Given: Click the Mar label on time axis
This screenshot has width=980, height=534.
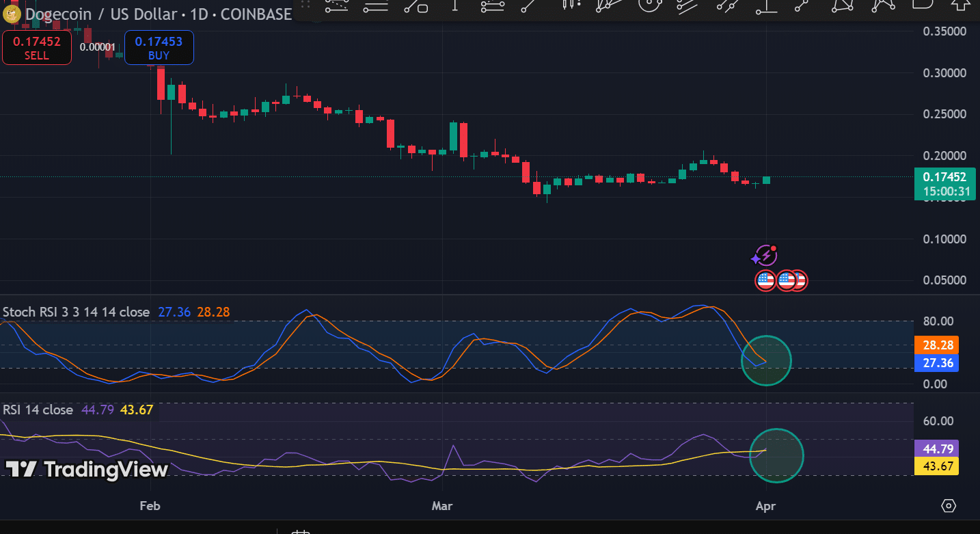Looking at the screenshot, I should [x=442, y=507].
